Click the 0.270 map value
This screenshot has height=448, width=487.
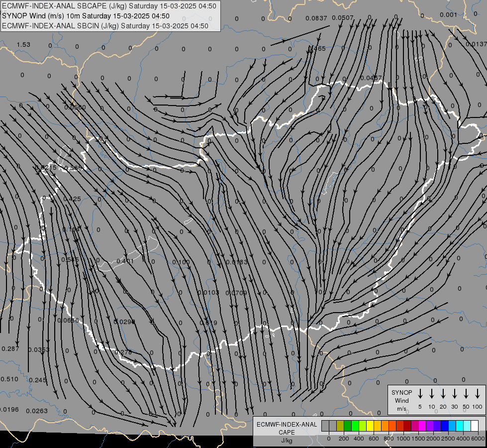[123, 352]
